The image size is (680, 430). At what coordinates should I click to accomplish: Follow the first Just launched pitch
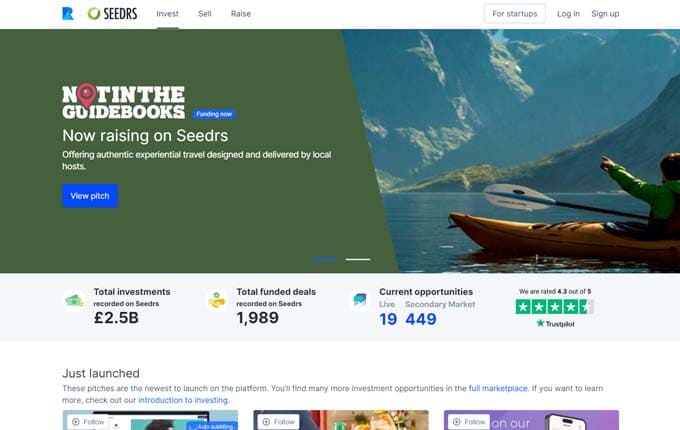tap(88, 422)
